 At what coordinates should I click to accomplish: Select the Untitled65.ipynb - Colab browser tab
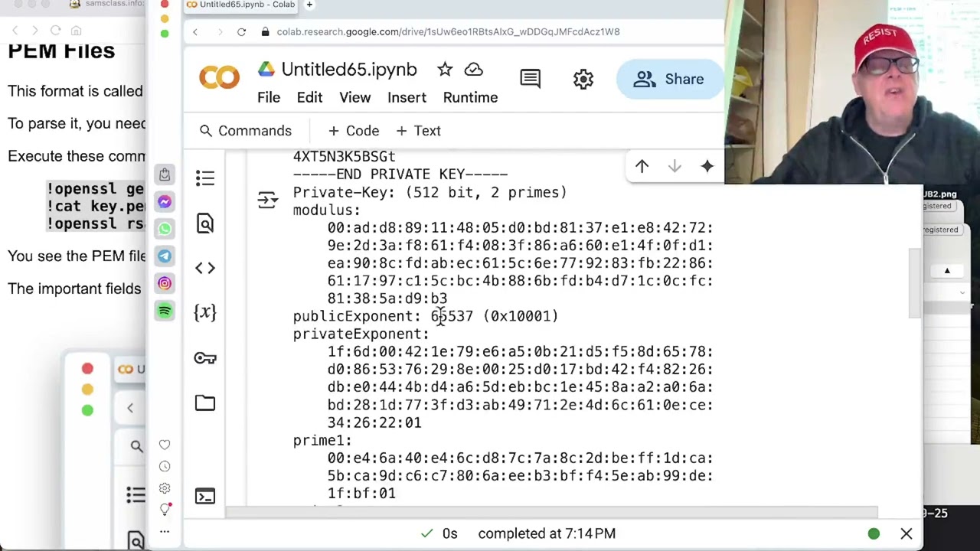pyautogui.click(x=242, y=5)
